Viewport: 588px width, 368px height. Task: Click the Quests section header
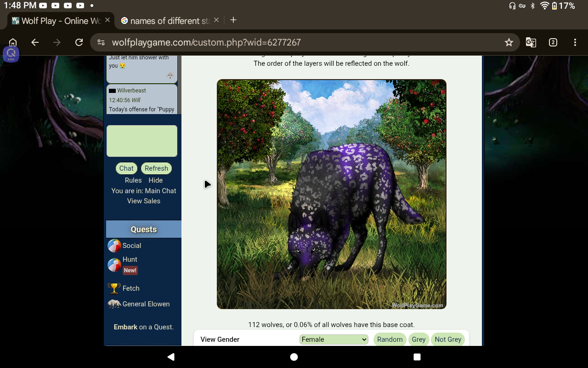coord(144,229)
